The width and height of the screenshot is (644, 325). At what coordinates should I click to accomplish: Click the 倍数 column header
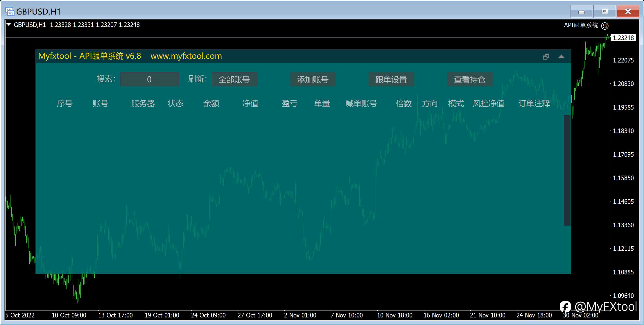pyautogui.click(x=404, y=103)
